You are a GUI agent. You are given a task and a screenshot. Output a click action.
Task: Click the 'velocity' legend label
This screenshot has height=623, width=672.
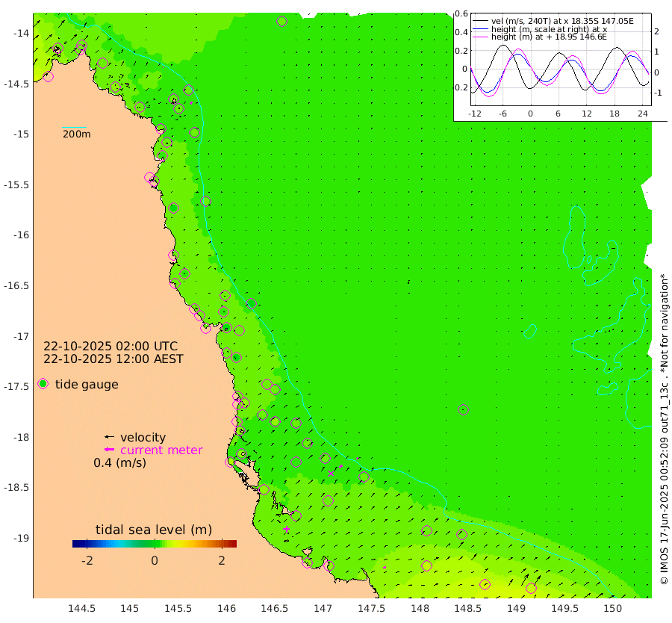tap(143, 437)
